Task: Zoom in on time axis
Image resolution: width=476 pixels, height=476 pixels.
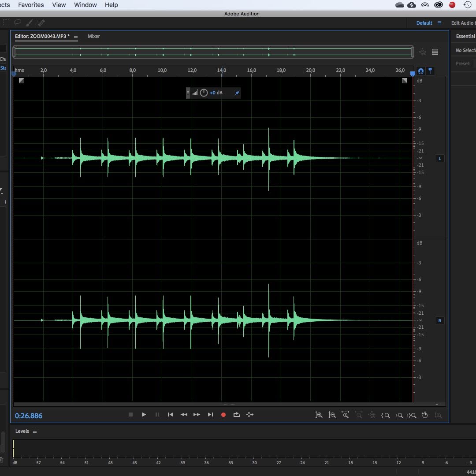Action: point(346,415)
